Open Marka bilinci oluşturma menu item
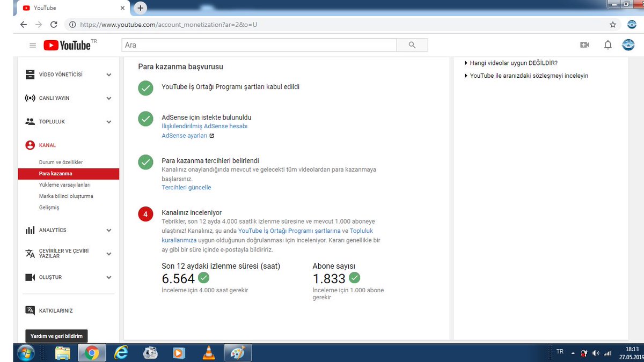The image size is (644, 362). (66, 196)
